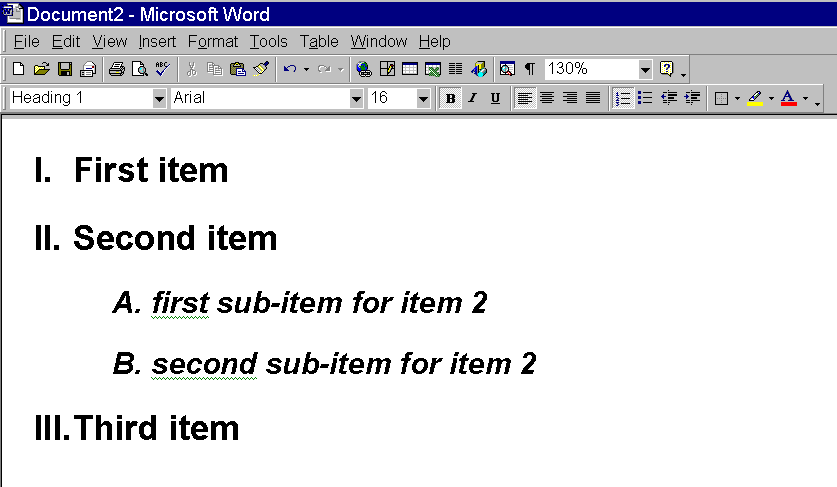Screen dimensions: 837x487
Task: Toggle Numbering list button
Action: pos(622,98)
